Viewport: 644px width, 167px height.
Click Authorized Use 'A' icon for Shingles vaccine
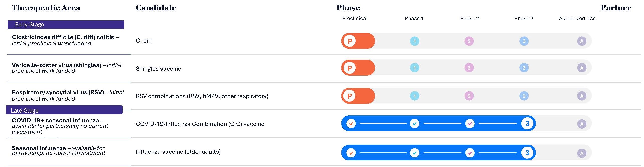(582, 68)
